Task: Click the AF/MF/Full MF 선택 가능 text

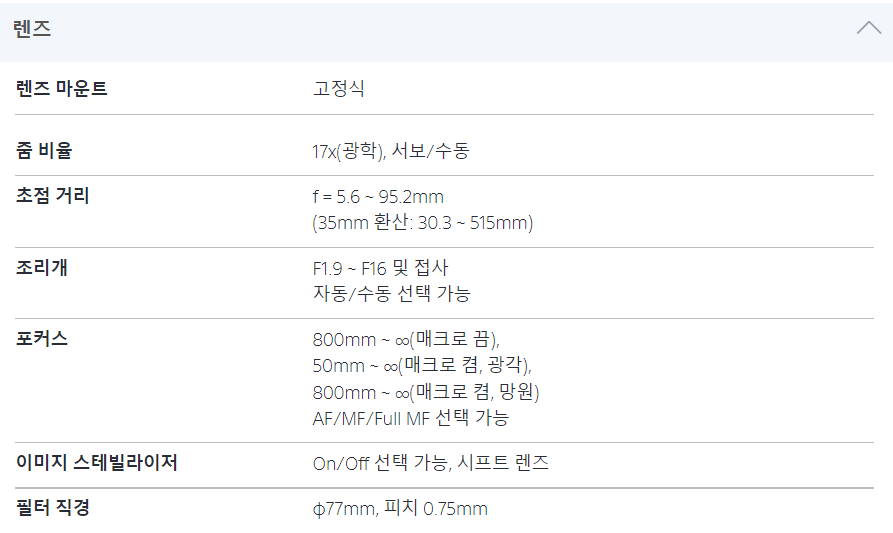Action: pyautogui.click(x=410, y=418)
